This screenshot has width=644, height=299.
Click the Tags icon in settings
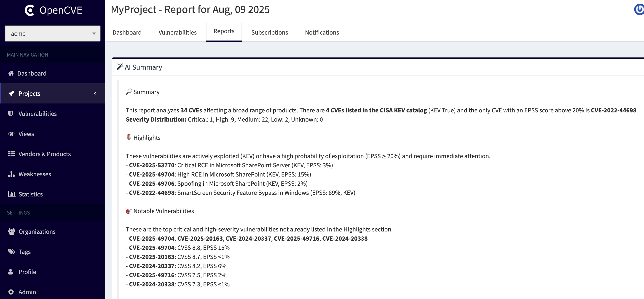[x=11, y=252]
